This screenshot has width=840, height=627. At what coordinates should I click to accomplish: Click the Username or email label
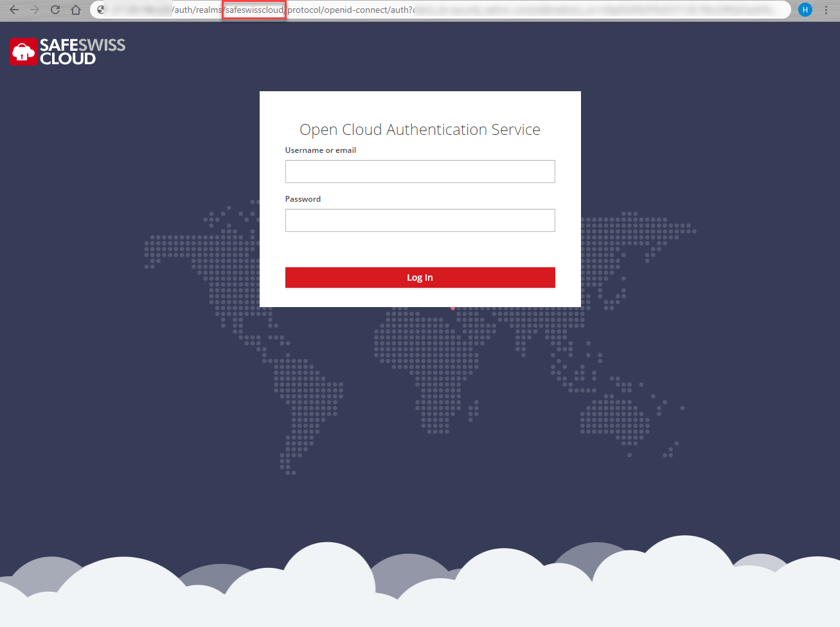pyautogui.click(x=321, y=150)
